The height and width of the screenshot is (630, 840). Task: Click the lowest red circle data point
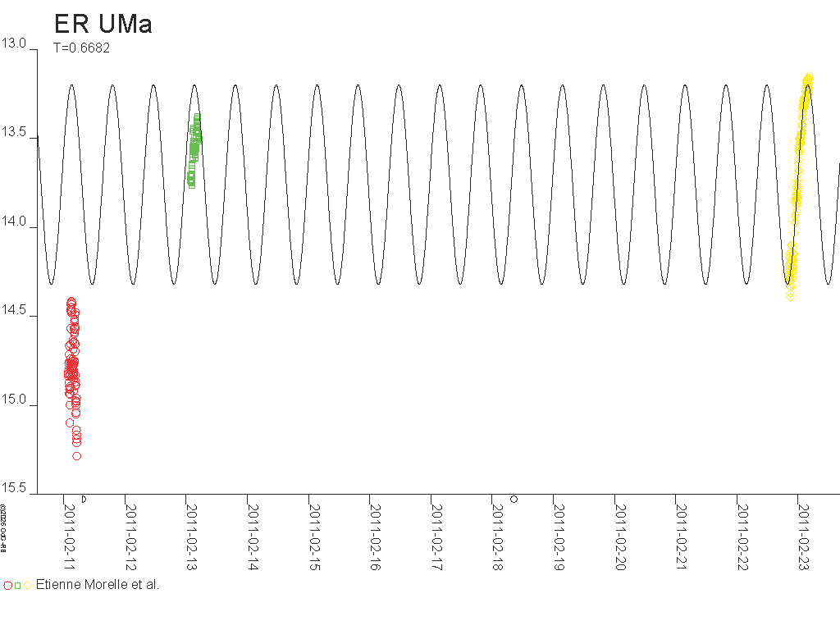tap(77, 456)
